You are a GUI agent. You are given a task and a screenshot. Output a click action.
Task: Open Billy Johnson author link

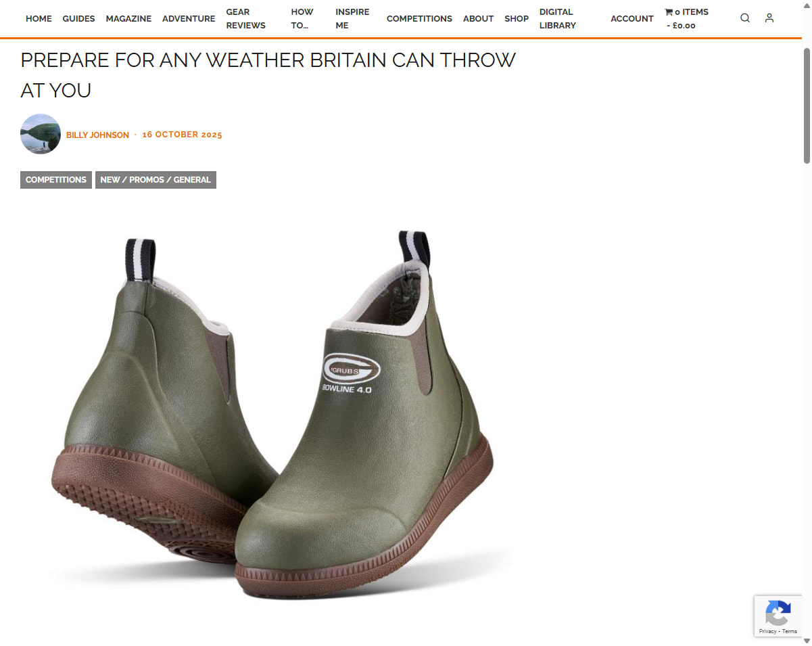(x=97, y=135)
